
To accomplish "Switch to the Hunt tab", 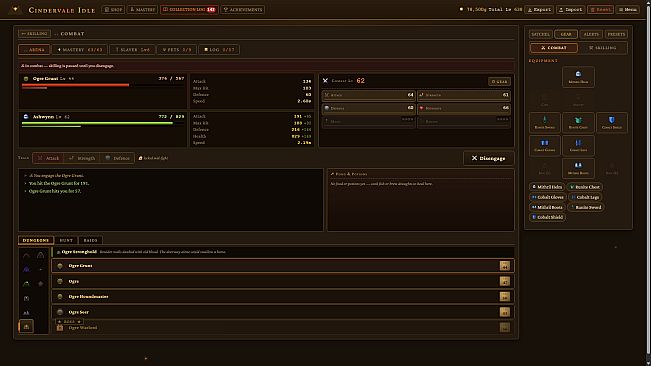I will pos(66,240).
